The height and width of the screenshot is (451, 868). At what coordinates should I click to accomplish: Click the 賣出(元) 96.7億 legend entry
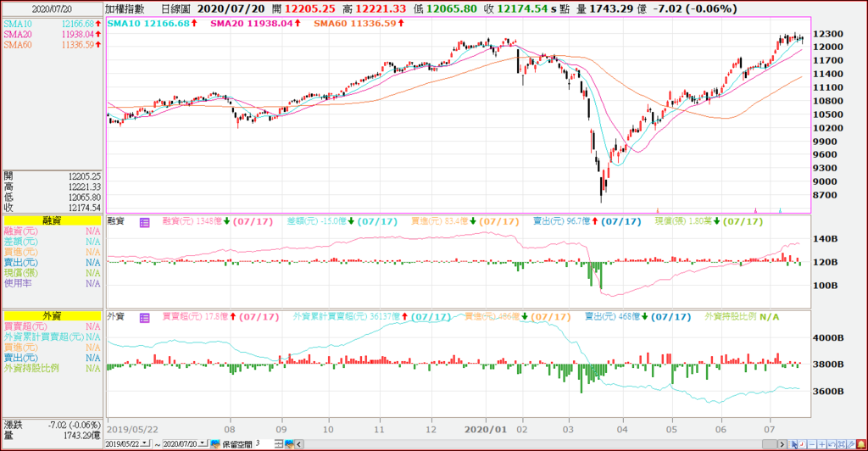point(587,222)
